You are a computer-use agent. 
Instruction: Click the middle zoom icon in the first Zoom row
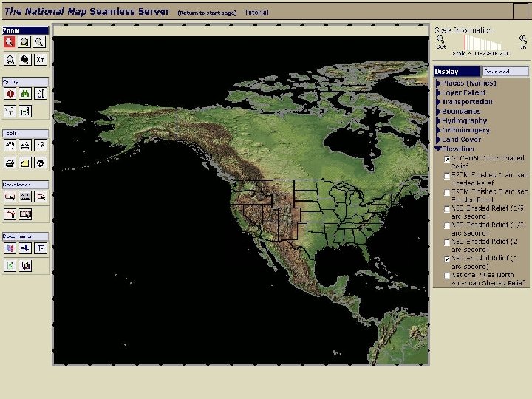[24, 42]
